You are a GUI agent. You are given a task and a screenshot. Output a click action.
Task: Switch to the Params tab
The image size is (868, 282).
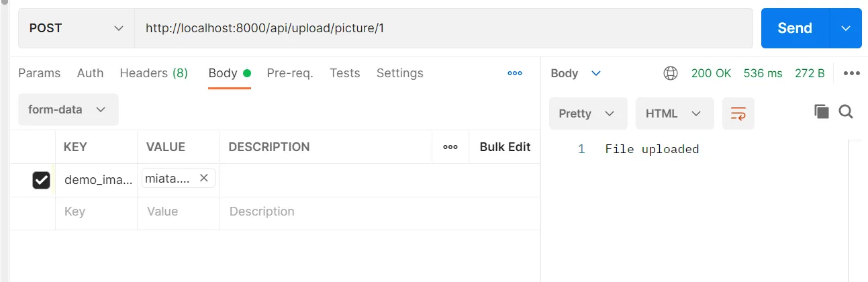point(39,73)
